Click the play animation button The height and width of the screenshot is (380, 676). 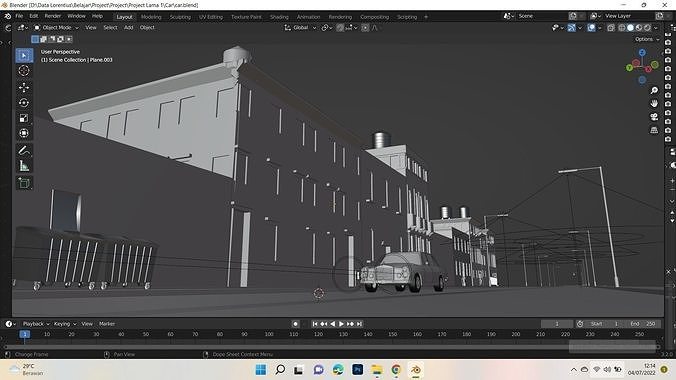341,324
